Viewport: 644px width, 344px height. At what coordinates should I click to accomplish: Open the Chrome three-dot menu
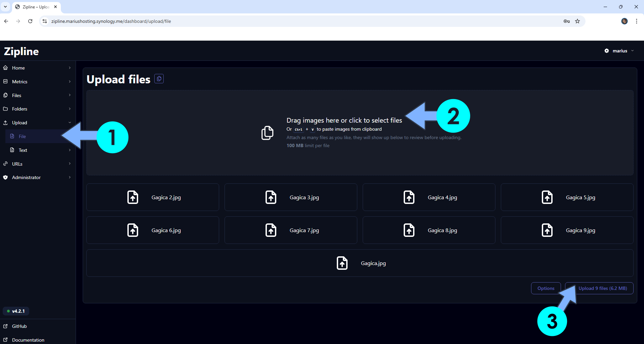[637, 21]
